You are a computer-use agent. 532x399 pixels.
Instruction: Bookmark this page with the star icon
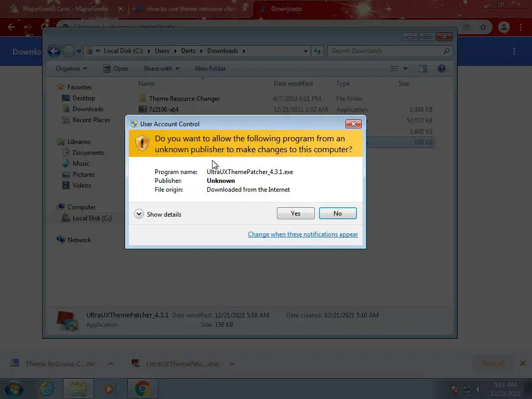point(483,27)
